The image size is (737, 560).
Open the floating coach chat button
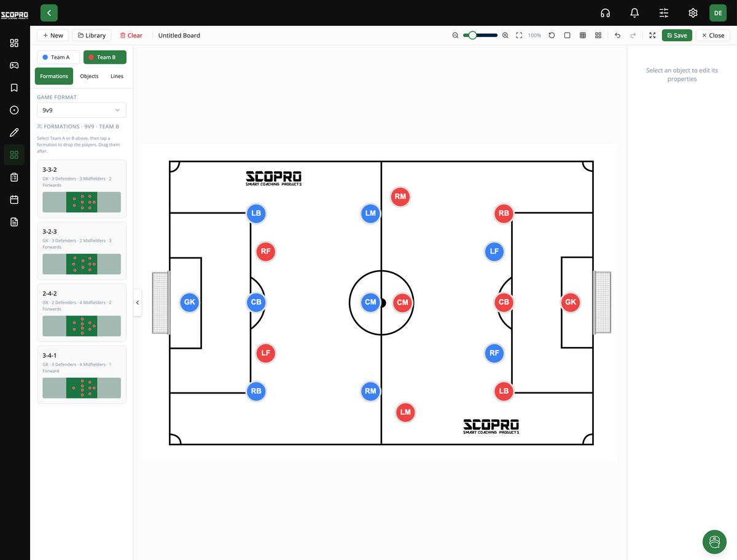[714, 542]
